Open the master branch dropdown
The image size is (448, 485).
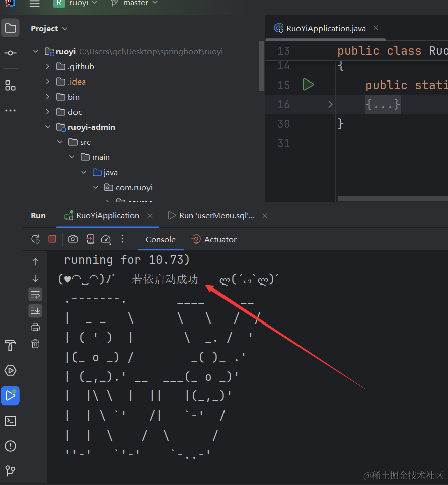tap(134, 3)
